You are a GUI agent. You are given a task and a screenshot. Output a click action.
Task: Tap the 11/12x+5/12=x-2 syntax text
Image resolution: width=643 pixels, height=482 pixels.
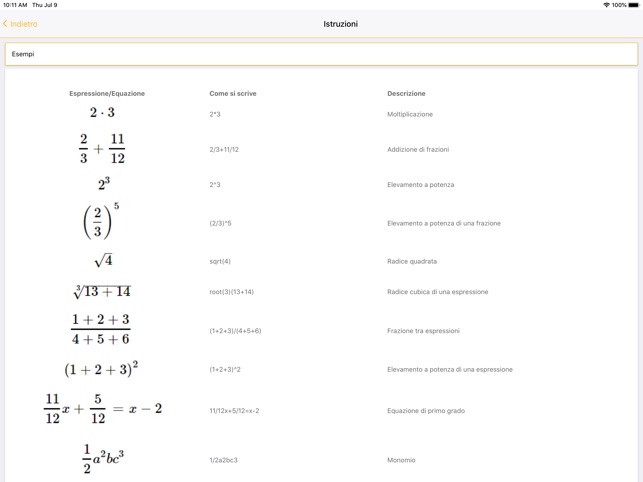(234, 411)
